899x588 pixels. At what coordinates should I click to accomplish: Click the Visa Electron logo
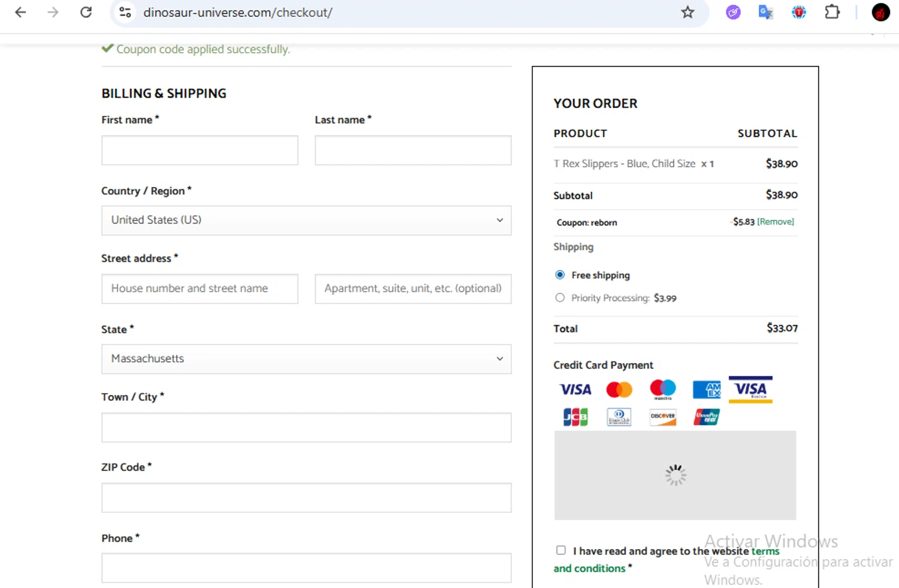[x=750, y=390]
